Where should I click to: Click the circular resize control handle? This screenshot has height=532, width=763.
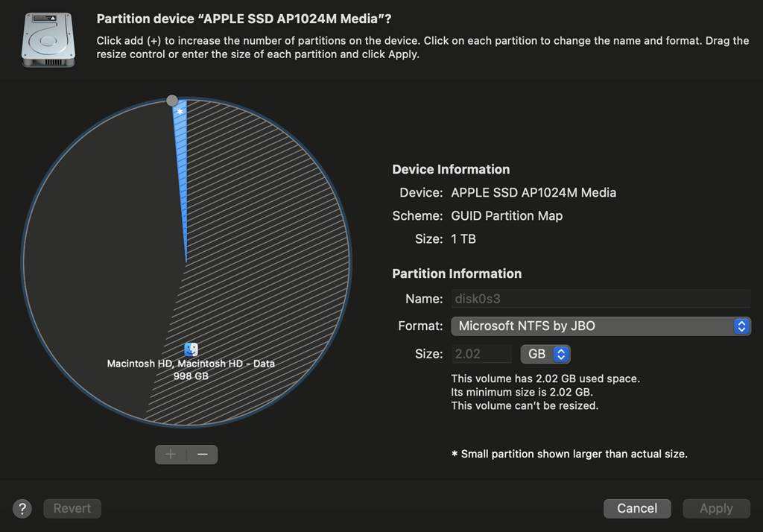pyautogui.click(x=172, y=99)
